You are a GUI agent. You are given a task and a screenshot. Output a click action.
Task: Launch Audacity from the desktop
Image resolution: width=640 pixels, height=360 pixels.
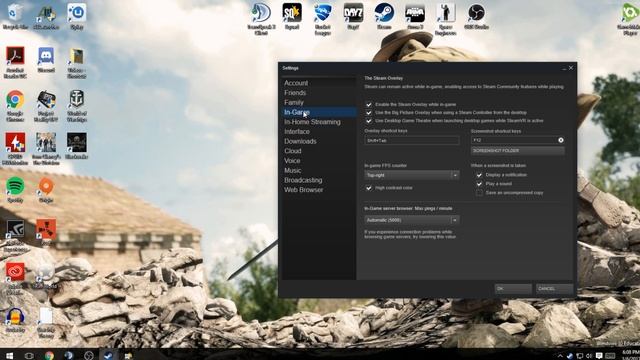(x=15, y=320)
